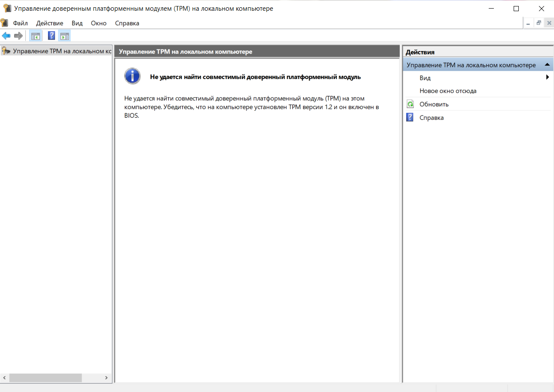Toggle the action pane toolbar icon
The image size is (554, 392).
point(64,36)
